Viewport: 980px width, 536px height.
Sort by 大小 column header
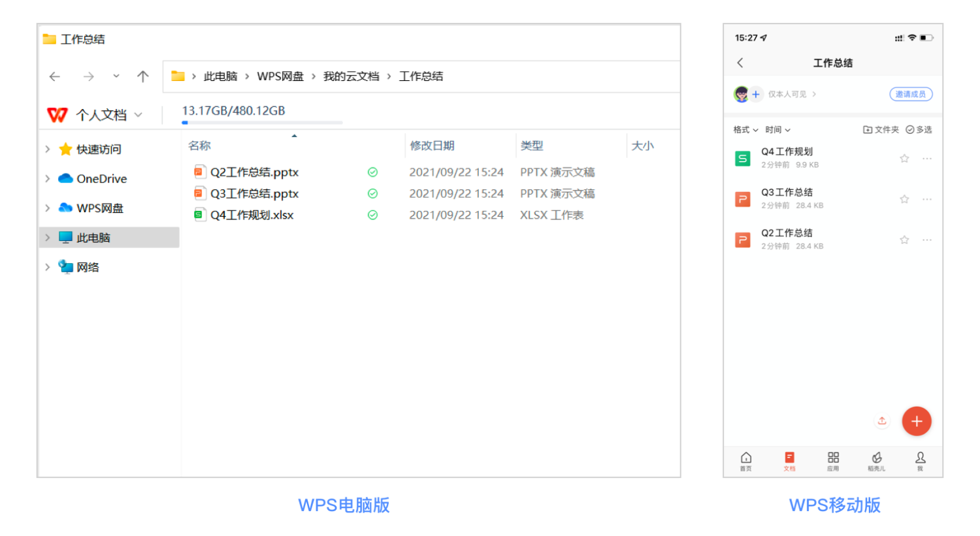[642, 146]
